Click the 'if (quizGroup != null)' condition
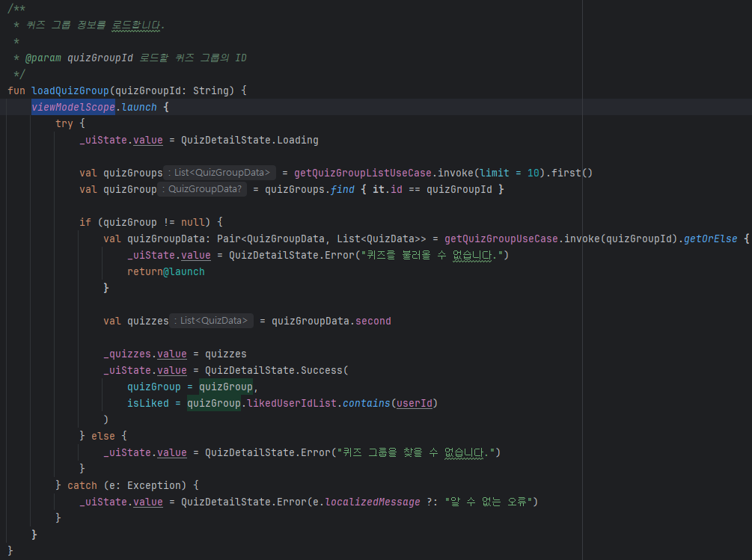752x560 pixels. coord(145,222)
